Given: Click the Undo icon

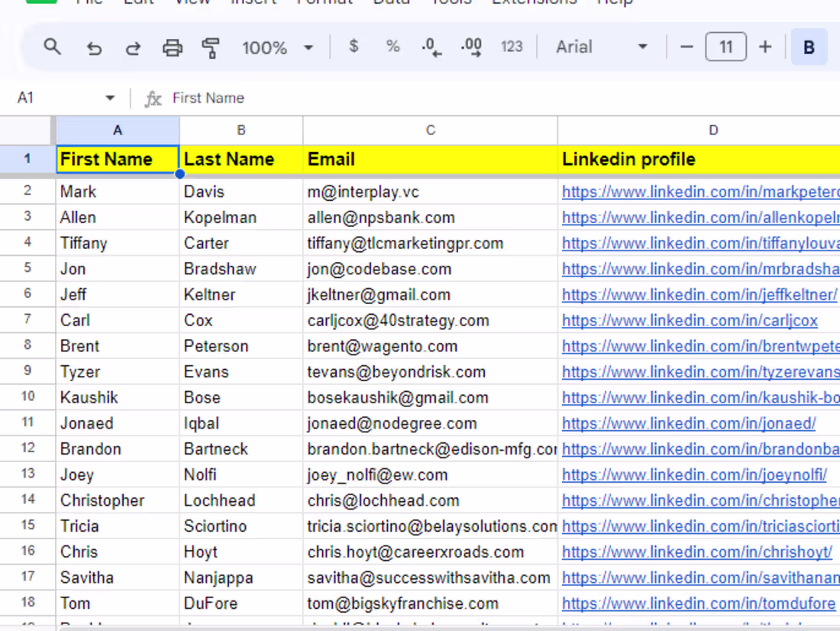Looking at the screenshot, I should click(94, 47).
